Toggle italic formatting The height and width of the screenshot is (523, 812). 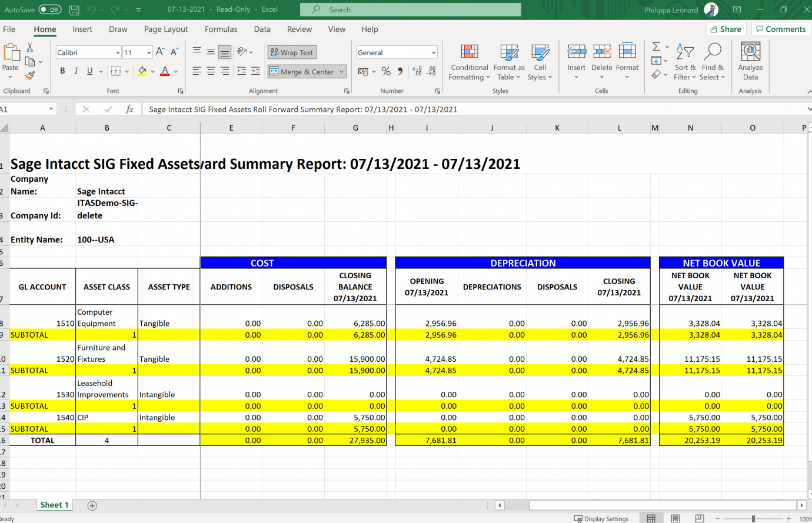pos(75,71)
